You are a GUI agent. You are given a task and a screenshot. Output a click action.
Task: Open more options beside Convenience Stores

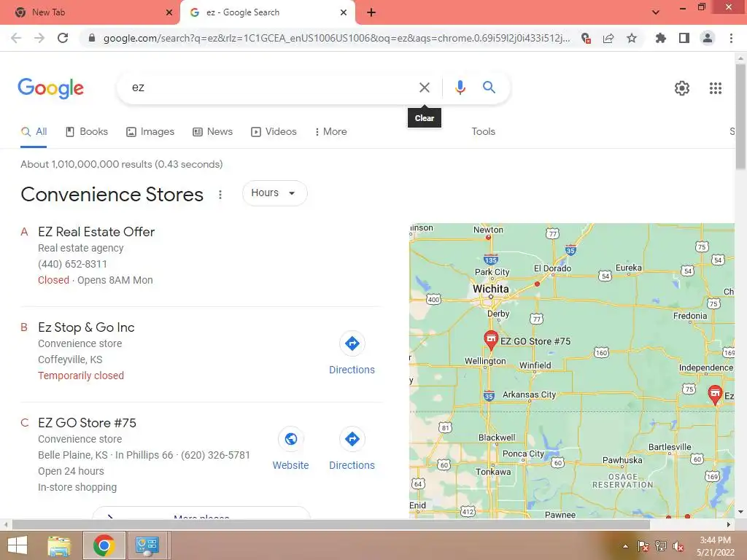pyautogui.click(x=220, y=195)
